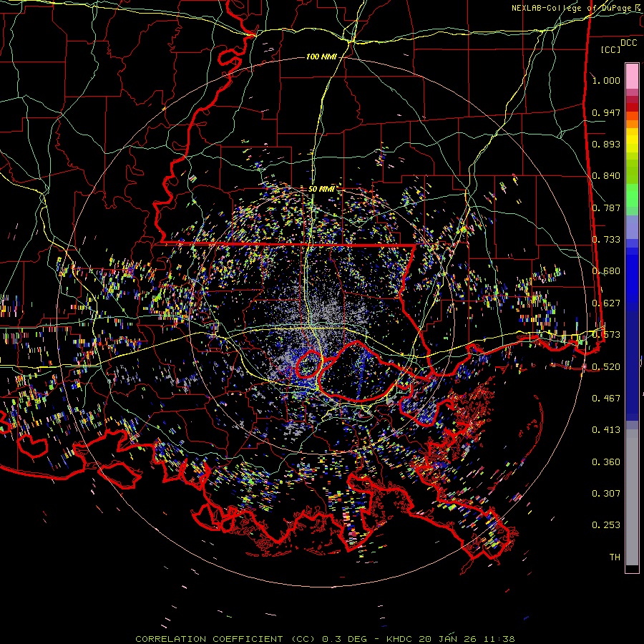Click the 0.840 scale value
The height and width of the screenshot is (644, 644).
pos(606,176)
